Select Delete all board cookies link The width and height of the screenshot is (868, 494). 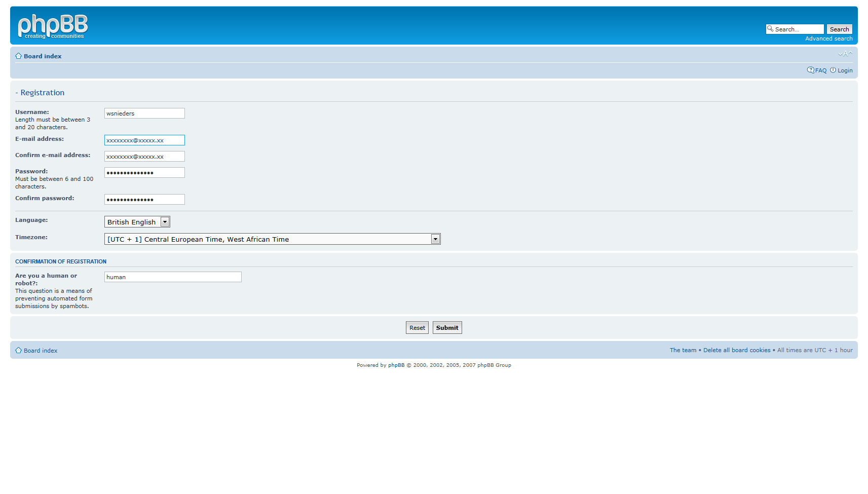point(736,351)
